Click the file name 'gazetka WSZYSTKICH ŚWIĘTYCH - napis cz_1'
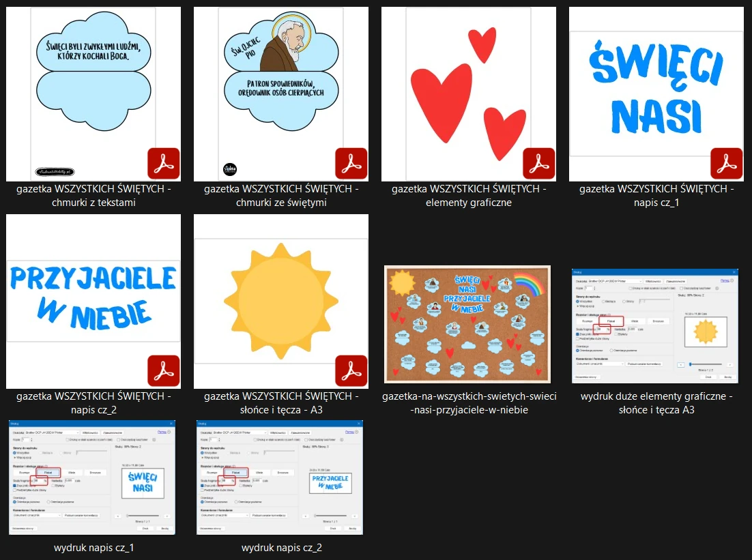 coord(656,196)
